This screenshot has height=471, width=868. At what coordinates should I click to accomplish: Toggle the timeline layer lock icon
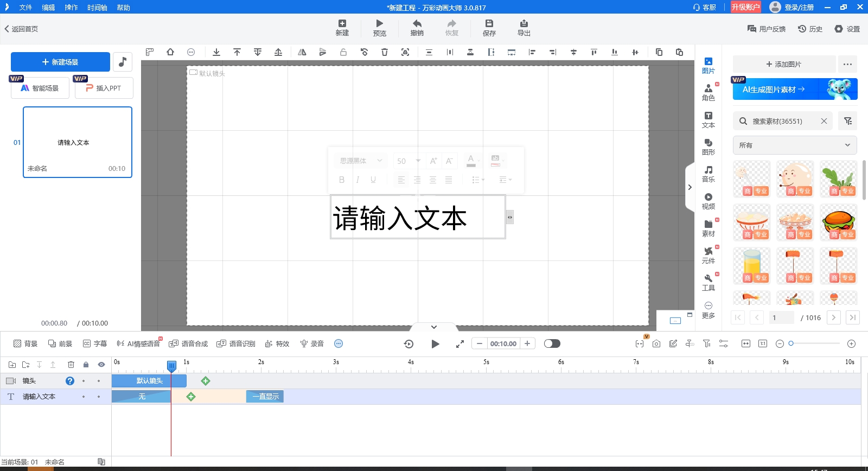pos(86,365)
